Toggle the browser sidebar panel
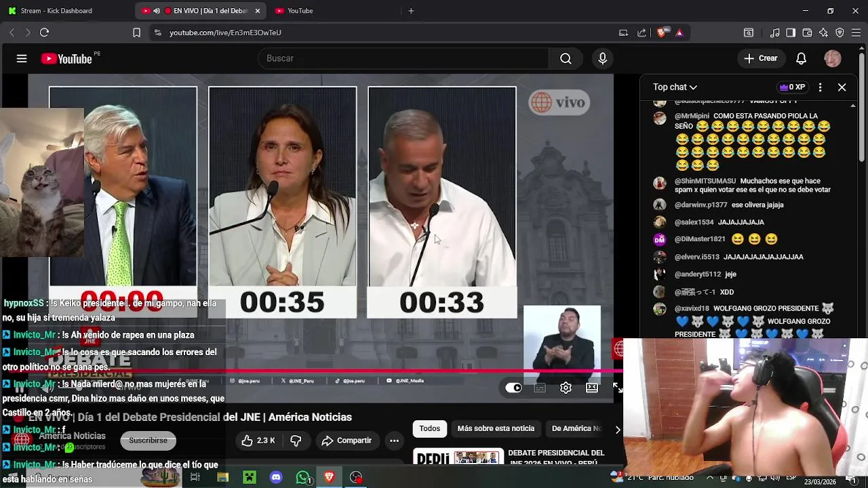This screenshot has height=488, width=868. click(791, 33)
